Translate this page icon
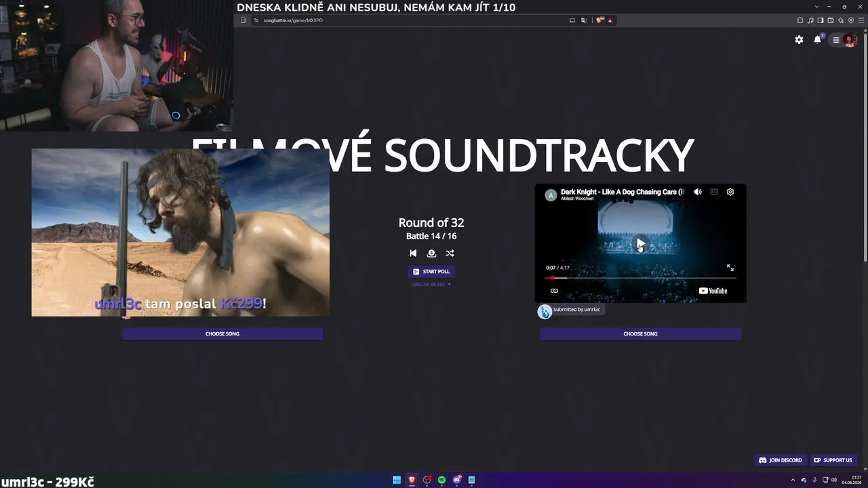The image size is (868, 488). (x=584, y=20)
